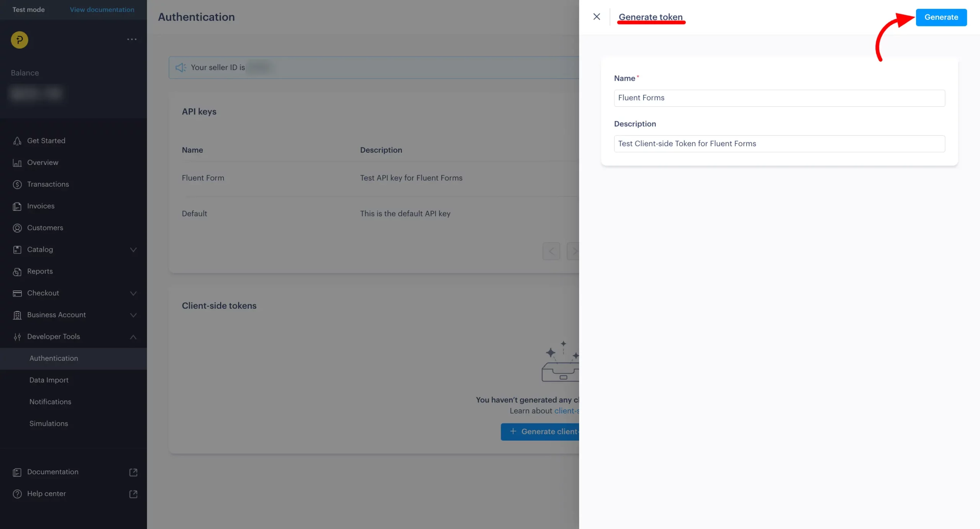Viewport: 980px width, 529px height.
Task: Open Data Import menu item
Action: pyautogui.click(x=49, y=380)
